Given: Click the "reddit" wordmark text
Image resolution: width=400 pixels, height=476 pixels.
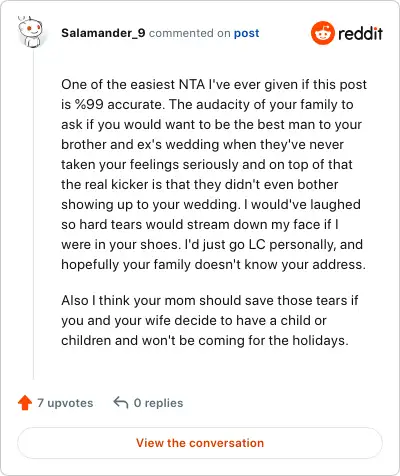Looking at the screenshot, I should tap(360, 33).
